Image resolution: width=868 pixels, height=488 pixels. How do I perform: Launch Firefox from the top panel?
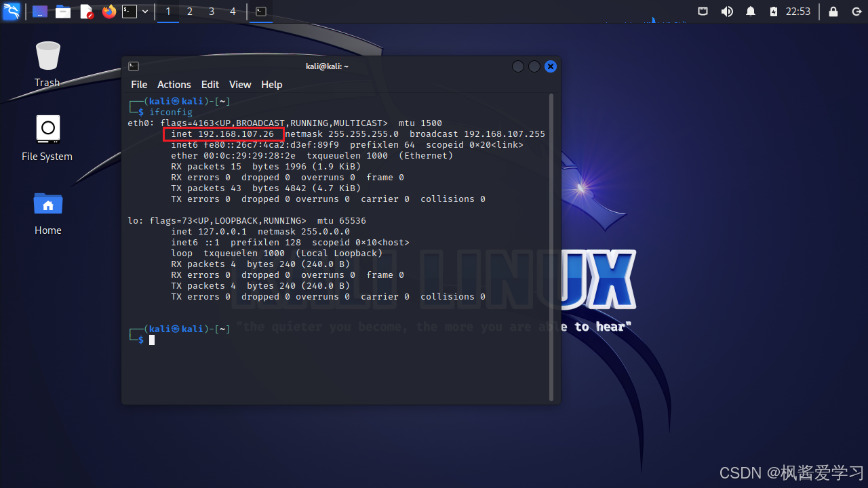tap(109, 12)
